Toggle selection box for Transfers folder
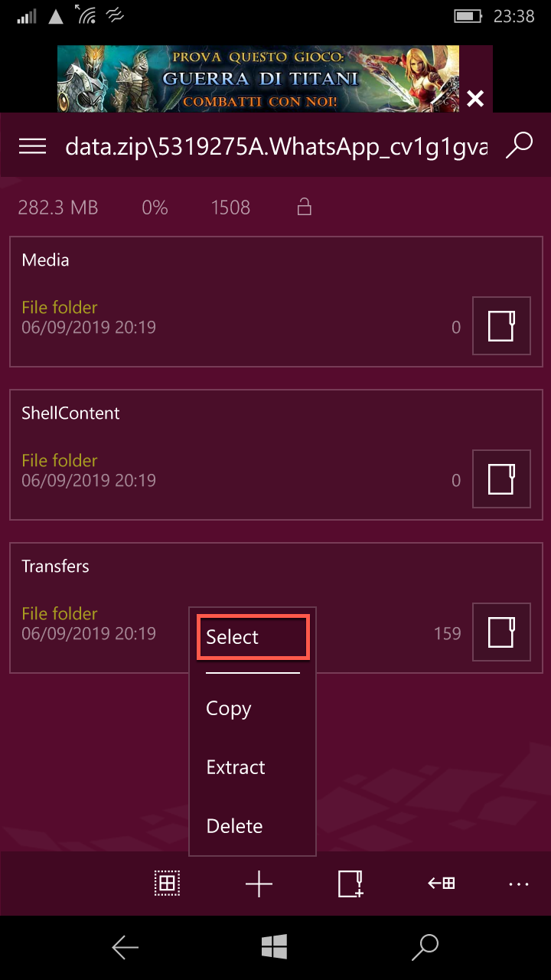 (x=502, y=632)
